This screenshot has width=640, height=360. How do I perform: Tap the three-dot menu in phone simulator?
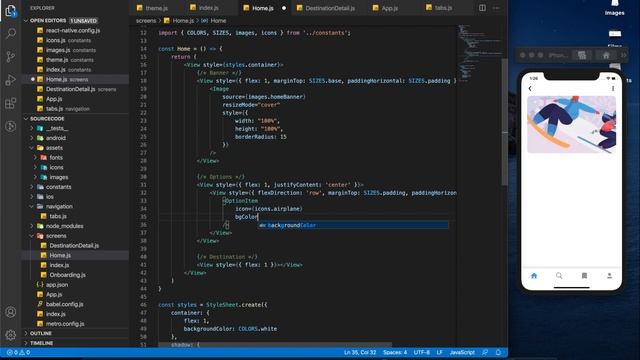tap(613, 89)
